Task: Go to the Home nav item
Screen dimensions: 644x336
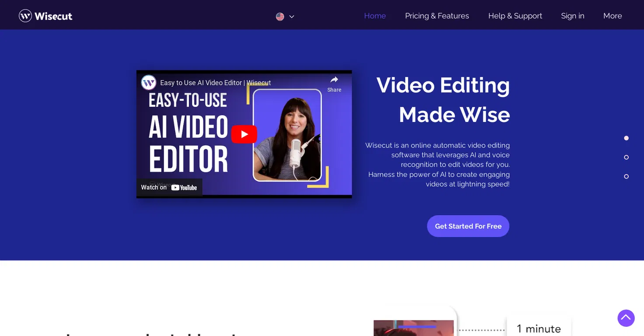Action: click(x=375, y=16)
